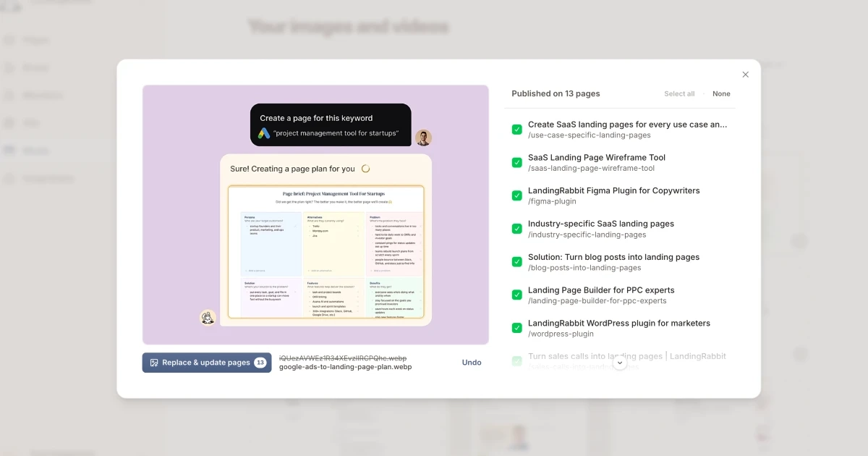868x456 pixels.
Task: Click the Google Ads logo in preview
Action: click(x=265, y=133)
